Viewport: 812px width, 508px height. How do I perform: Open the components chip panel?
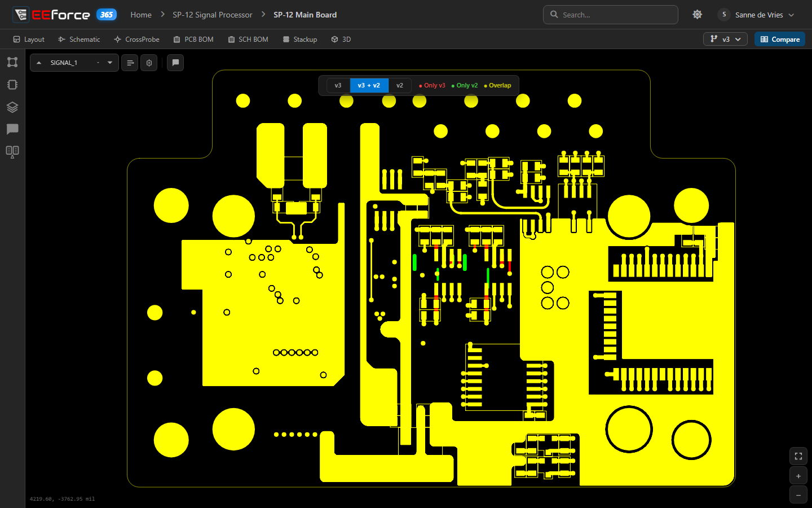point(12,85)
